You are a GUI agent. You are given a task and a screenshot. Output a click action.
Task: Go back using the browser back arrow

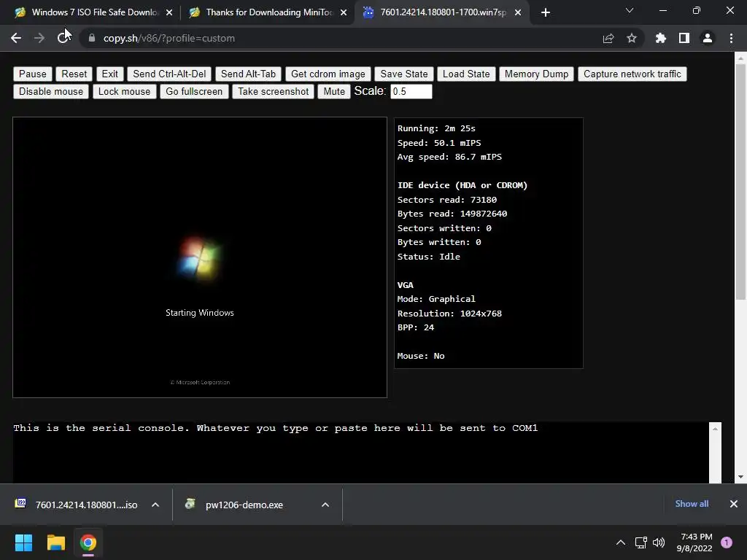pos(16,38)
